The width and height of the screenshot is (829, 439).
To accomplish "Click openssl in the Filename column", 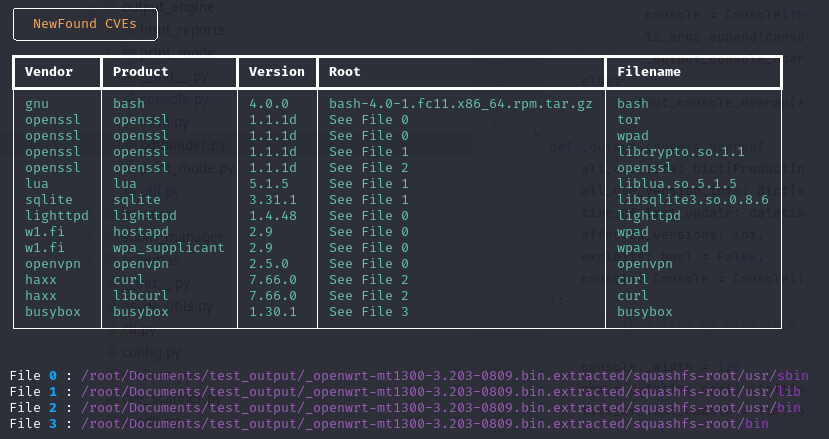I will tap(645, 168).
